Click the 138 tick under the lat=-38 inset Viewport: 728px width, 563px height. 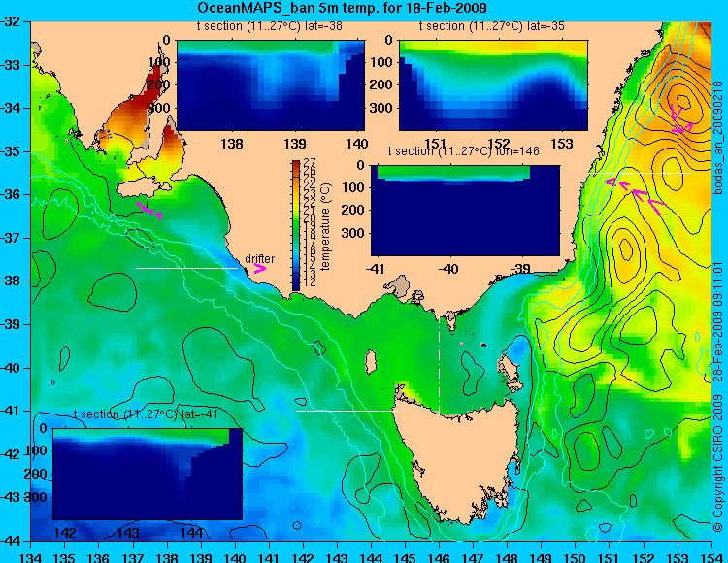pos(232,144)
